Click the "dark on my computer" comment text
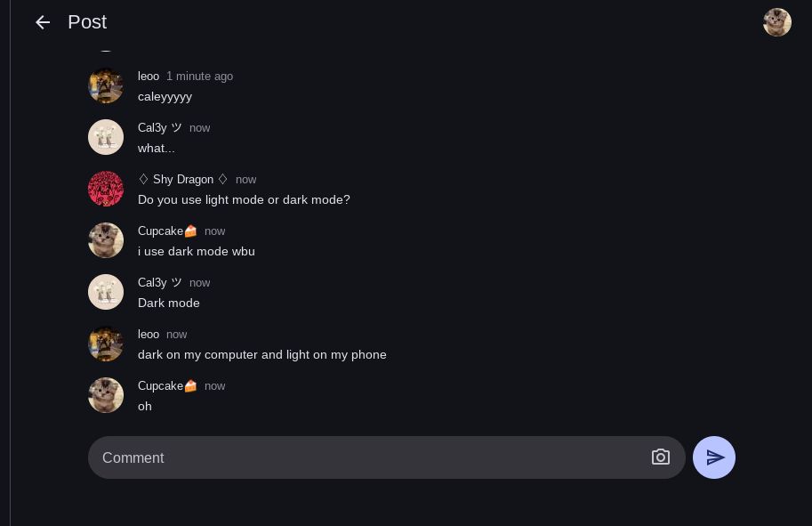The width and height of the screenshot is (812, 526). (x=261, y=354)
